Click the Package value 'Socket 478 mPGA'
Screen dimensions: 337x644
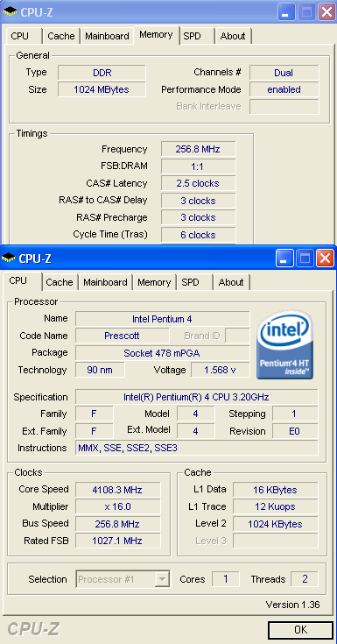(162, 353)
